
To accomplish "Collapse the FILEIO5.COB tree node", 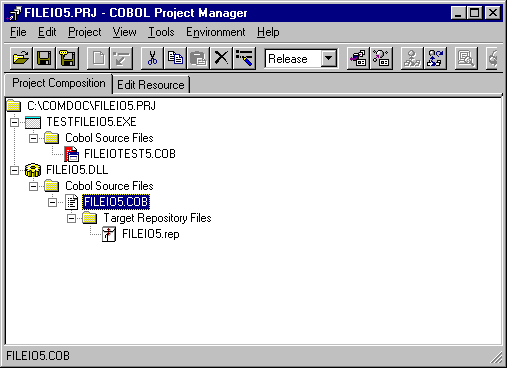I will coord(52,202).
